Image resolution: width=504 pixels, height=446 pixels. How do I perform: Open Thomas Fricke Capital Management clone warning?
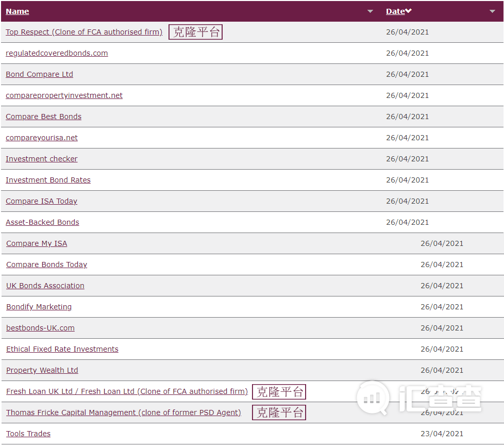coord(124,412)
